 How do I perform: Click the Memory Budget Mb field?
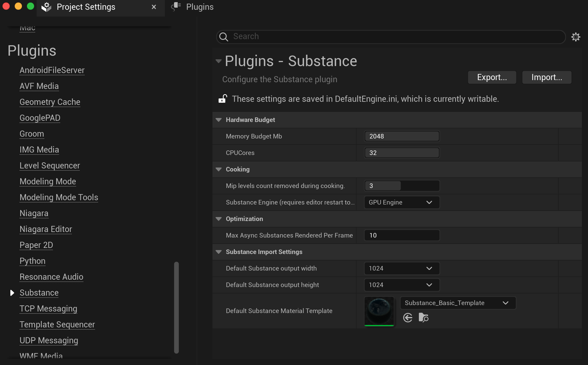tap(402, 136)
